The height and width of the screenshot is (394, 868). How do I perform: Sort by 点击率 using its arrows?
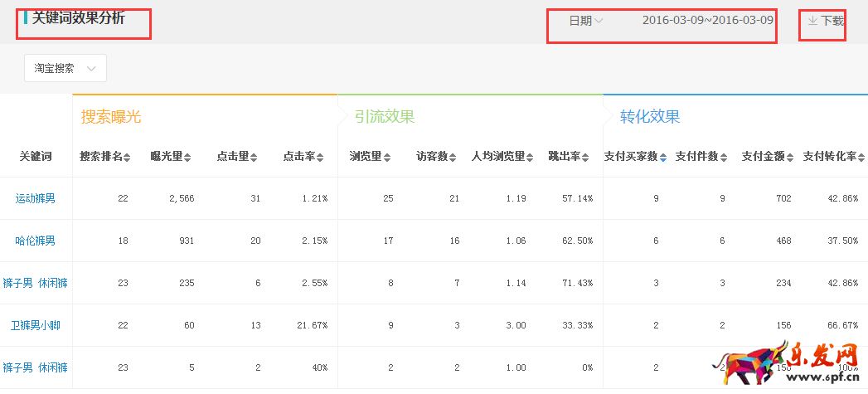point(321,157)
